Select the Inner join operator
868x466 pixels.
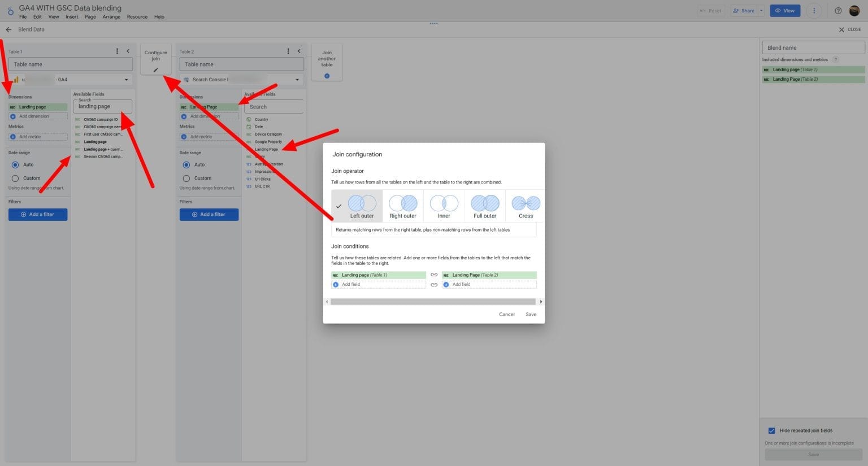coord(444,205)
